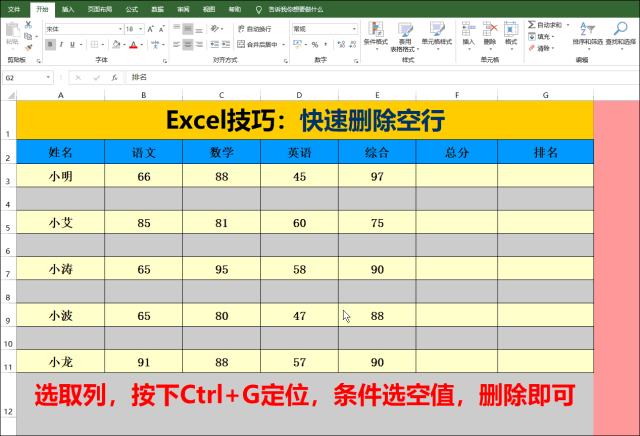Image resolution: width=640 pixels, height=436 pixels.
Task: Click 合并后居中 merge and center button
Action: click(x=258, y=44)
